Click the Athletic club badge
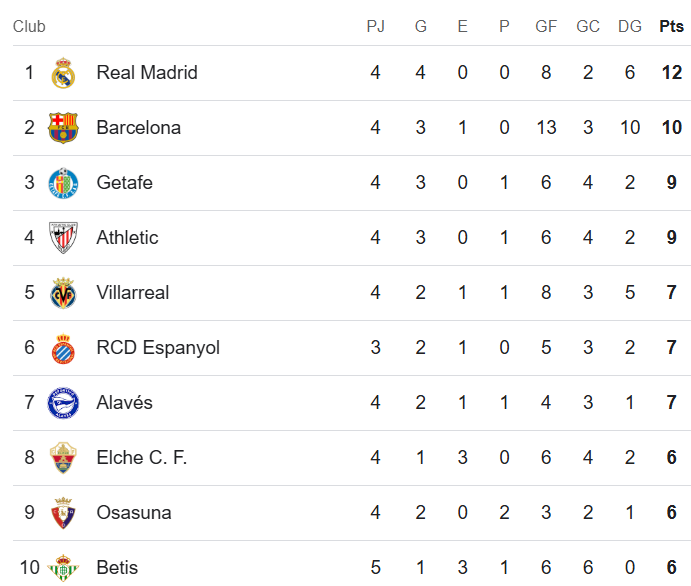The height and width of the screenshot is (586, 691). coord(63,238)
